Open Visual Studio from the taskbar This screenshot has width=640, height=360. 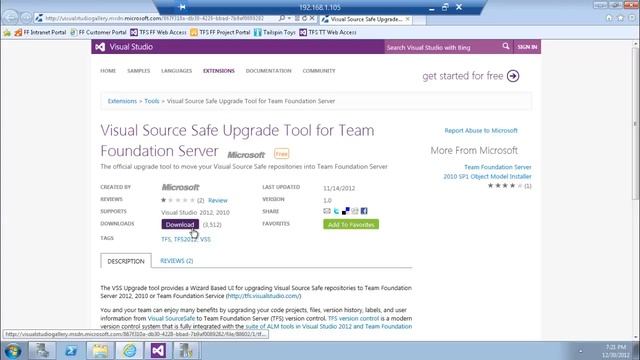tap(158, 351)
